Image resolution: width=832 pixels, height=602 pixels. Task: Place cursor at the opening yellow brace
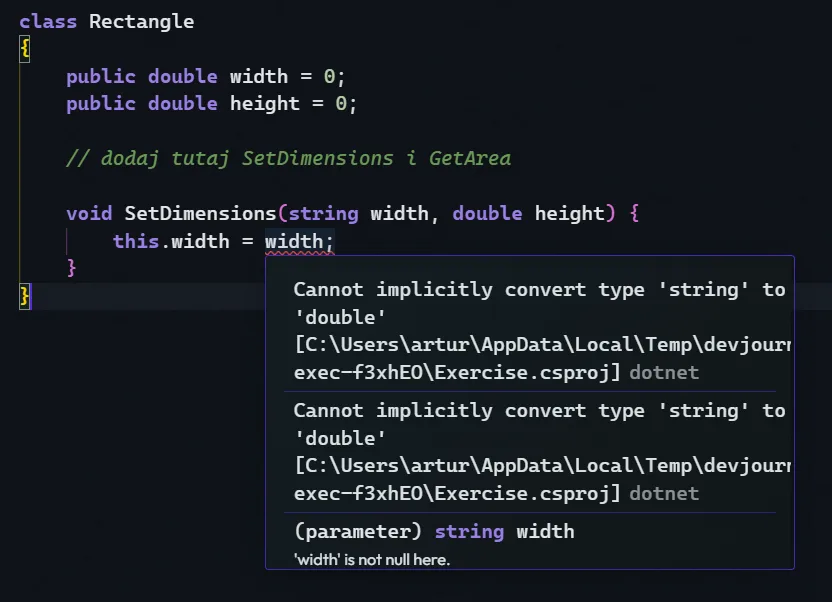(24, 49)
